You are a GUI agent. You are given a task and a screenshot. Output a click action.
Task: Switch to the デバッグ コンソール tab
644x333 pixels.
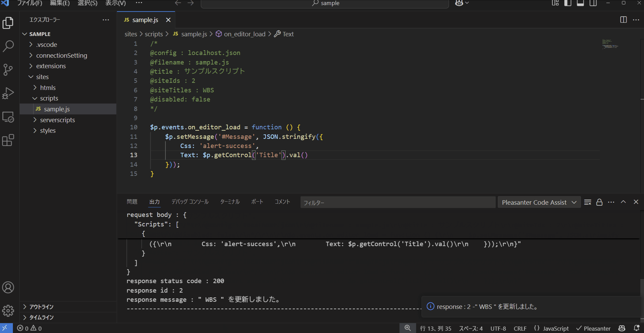pos(190,202)
